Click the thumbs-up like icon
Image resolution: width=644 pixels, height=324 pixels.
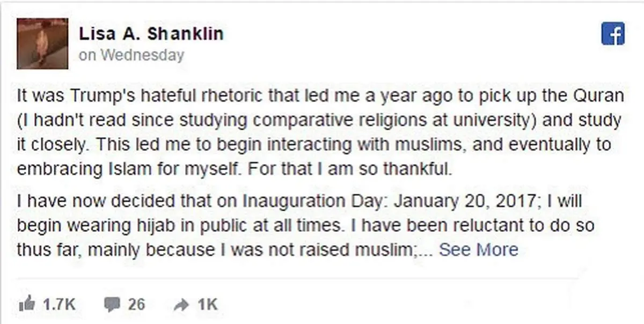(x=26, y=304)
